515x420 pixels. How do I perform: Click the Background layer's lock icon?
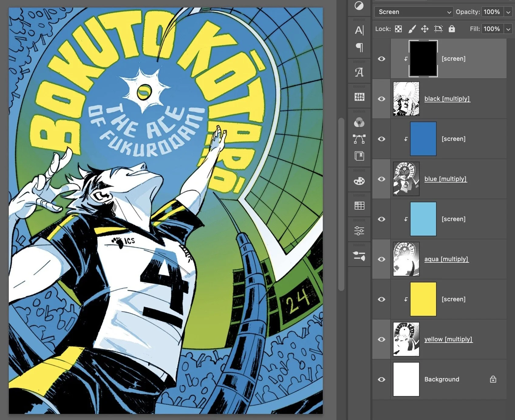493,379
